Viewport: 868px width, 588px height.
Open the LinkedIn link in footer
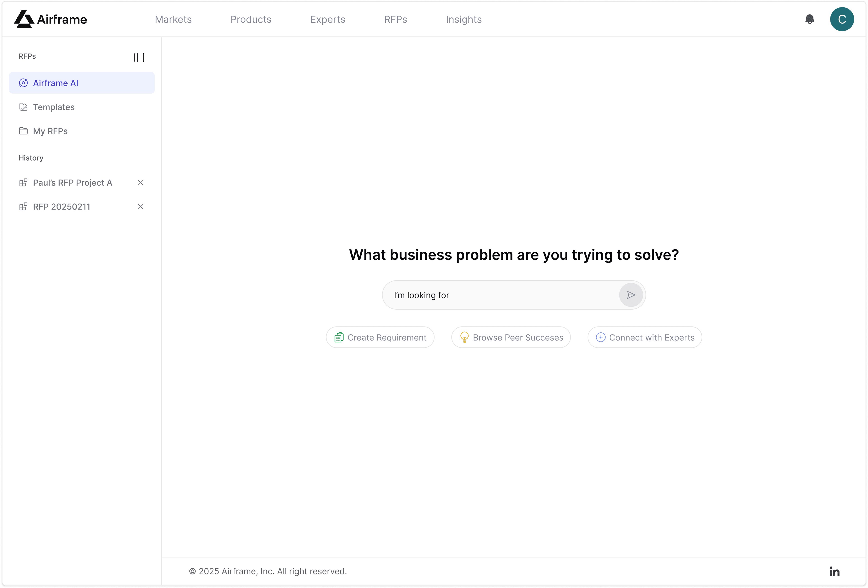tap(834, 572)
